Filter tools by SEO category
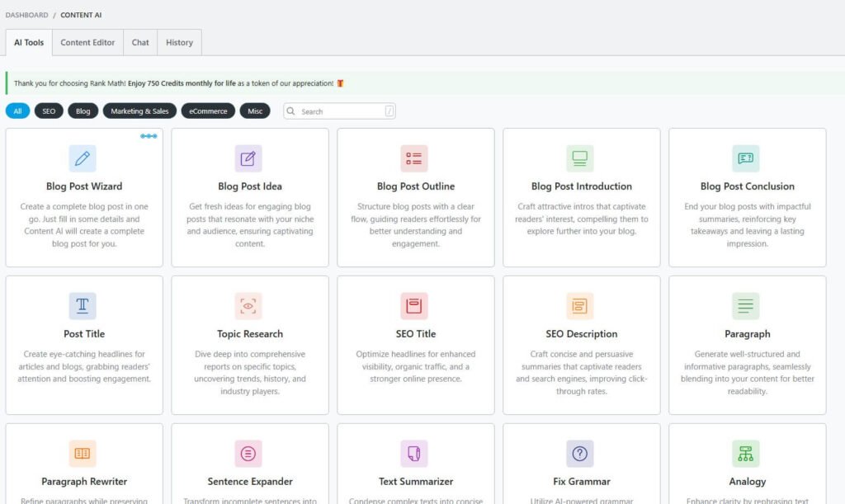Screen dimensions: 845x504 49,111
